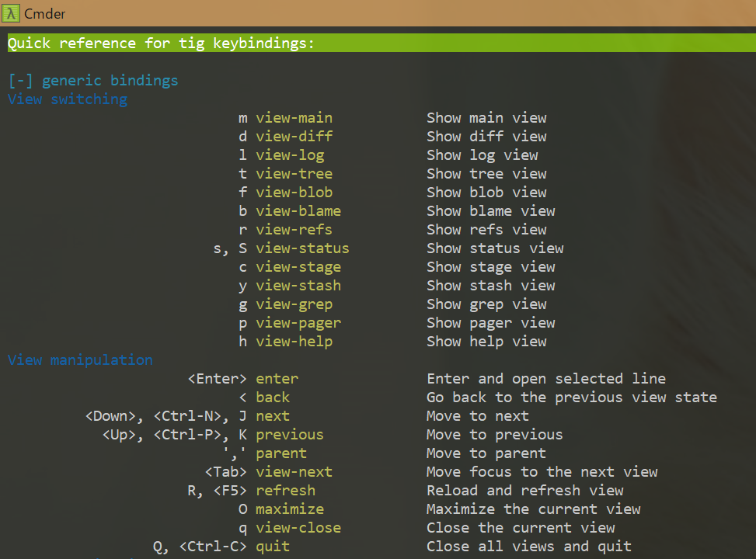Select the view-diff entry
The image size is (756, 559).
294,136
